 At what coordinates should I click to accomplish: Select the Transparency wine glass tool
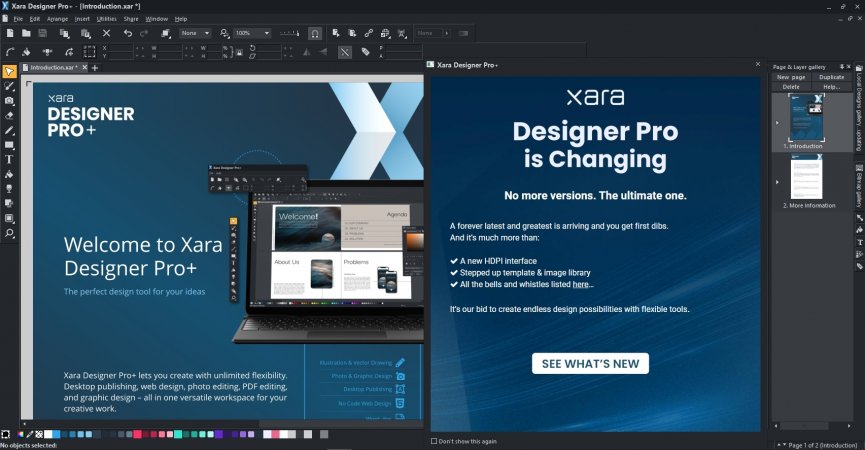9,189
